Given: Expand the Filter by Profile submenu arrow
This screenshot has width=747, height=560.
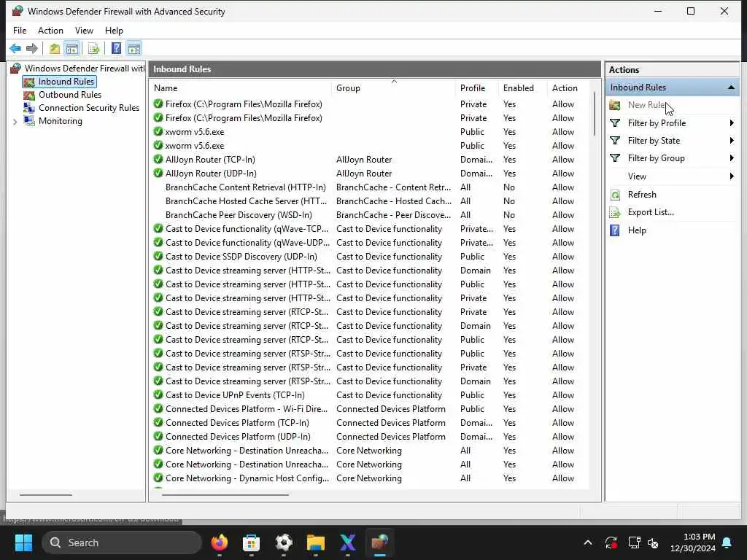Looking at the screenshot, I should pos(732,122).
